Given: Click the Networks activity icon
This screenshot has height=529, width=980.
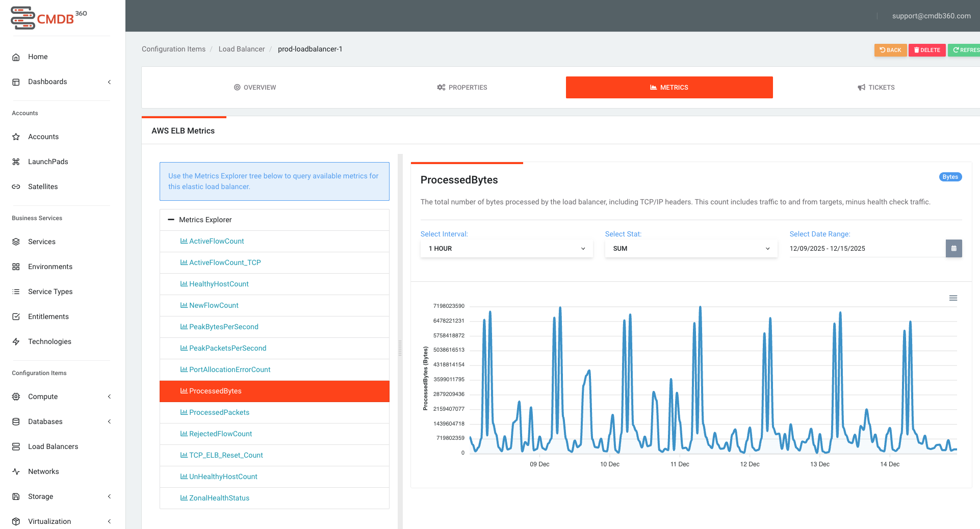Looking at the screenshot, I should [x=16, y=471].
